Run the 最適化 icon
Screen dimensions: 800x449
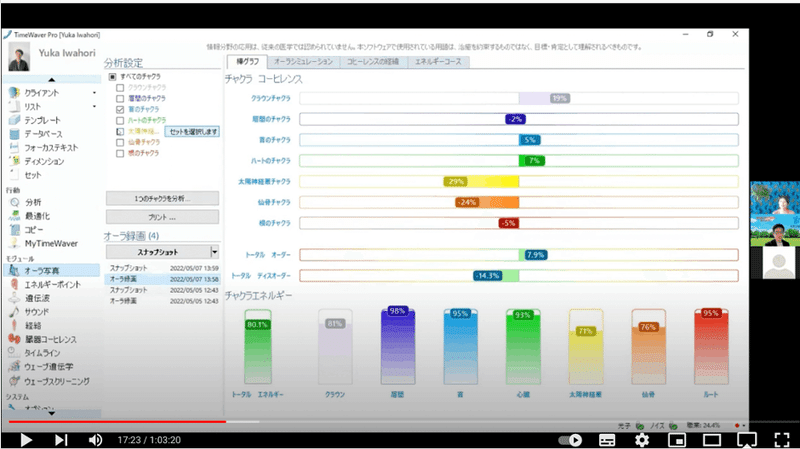[14, 216]
